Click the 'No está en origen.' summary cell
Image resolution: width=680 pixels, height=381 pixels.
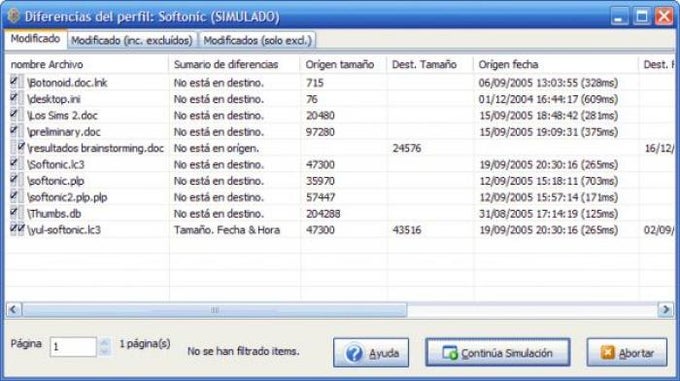[x=216, y=148]
